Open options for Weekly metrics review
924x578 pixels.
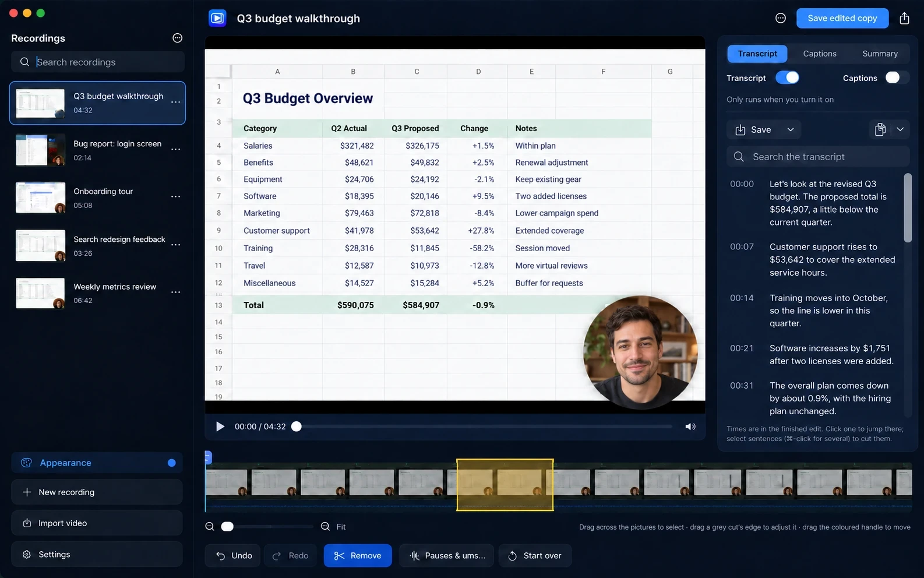click(x=175, y=292)
